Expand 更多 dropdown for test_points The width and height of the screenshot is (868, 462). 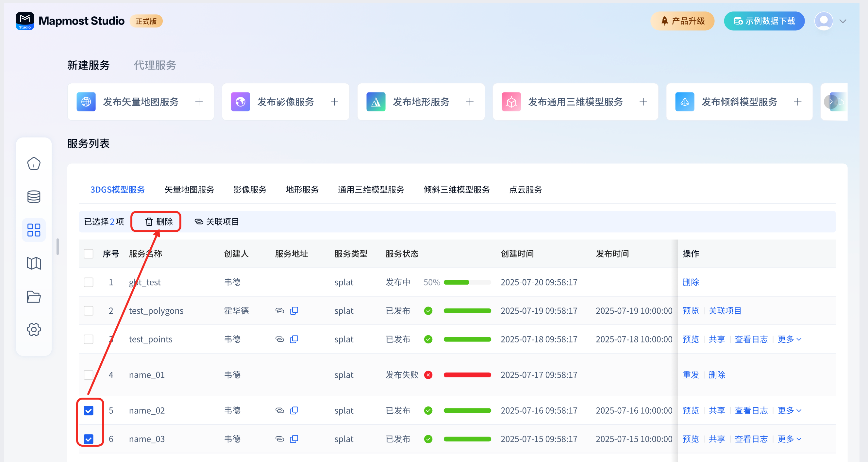[x=789, y=339]
